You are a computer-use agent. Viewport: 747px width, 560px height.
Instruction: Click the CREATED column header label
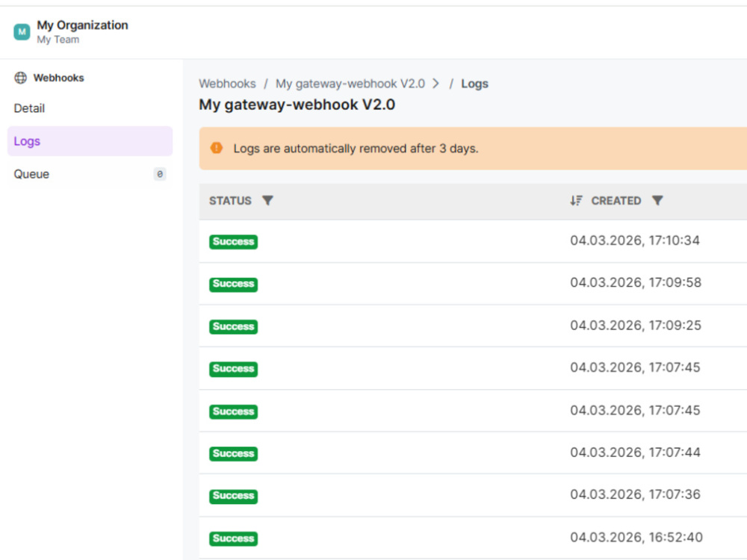pyautogui.click(x=616, y=200)
